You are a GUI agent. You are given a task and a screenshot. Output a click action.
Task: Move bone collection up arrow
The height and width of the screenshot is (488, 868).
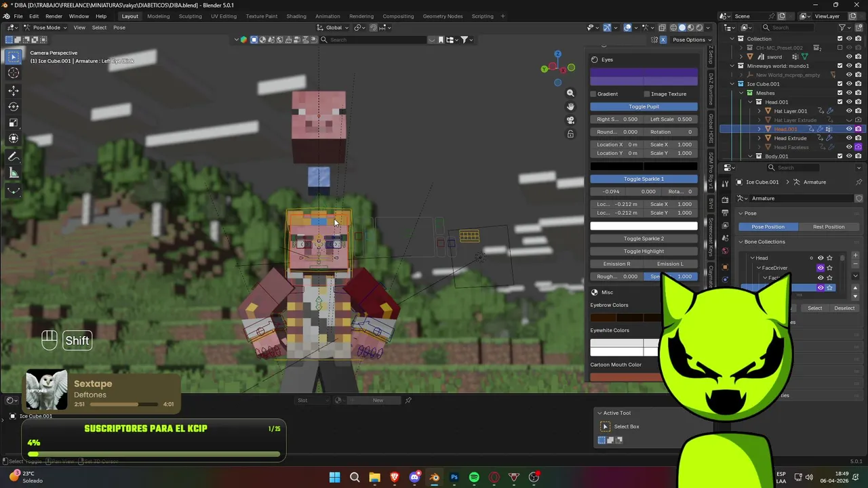[855, 288]
